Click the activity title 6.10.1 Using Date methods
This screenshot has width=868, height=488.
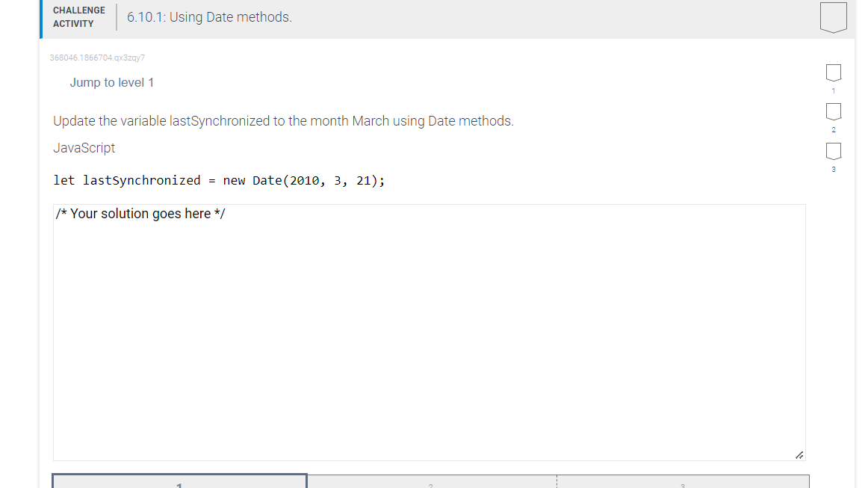[x=208, y=16]
